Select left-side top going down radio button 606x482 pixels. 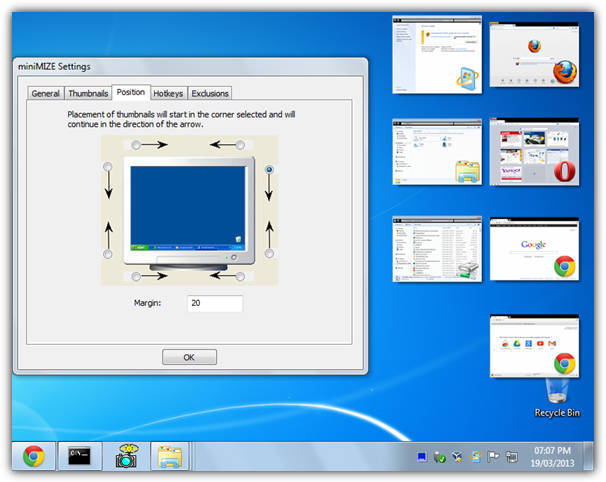point(108,167)
